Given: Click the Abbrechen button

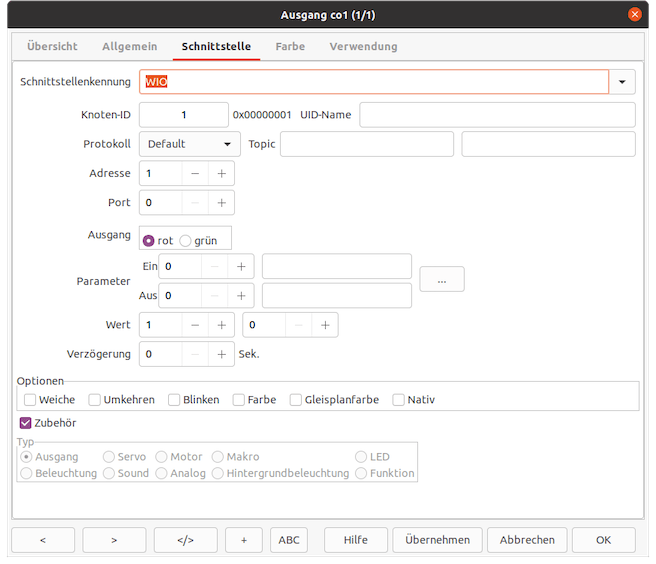Looking at the screenshot, I should tap(527, 540).
